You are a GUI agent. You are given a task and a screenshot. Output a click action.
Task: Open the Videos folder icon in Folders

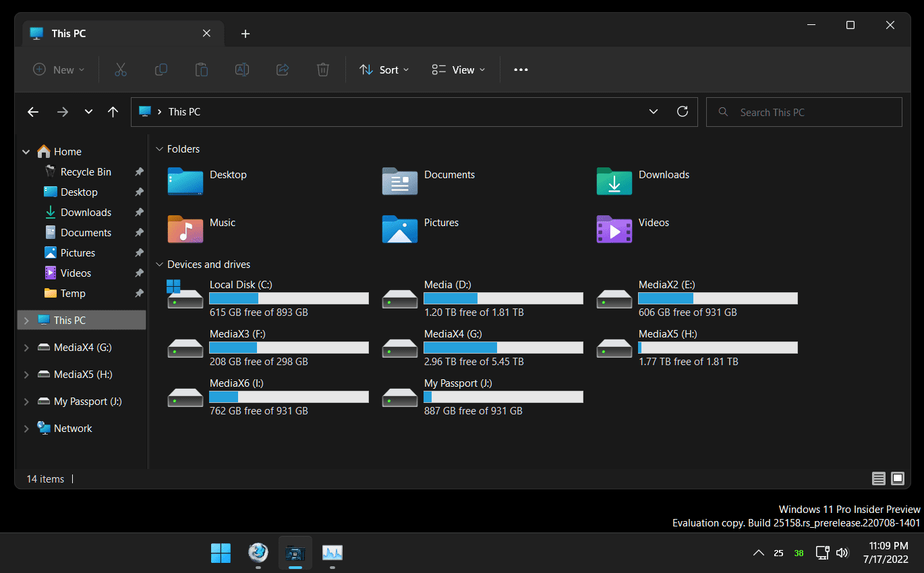614,229
